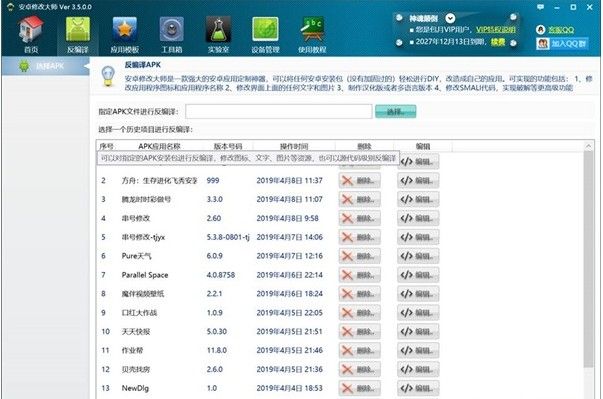The width and height of the screenshot is (603, 399).
Task: Click the 客服QQ avatar icon
Action: (x=540, y=30)
